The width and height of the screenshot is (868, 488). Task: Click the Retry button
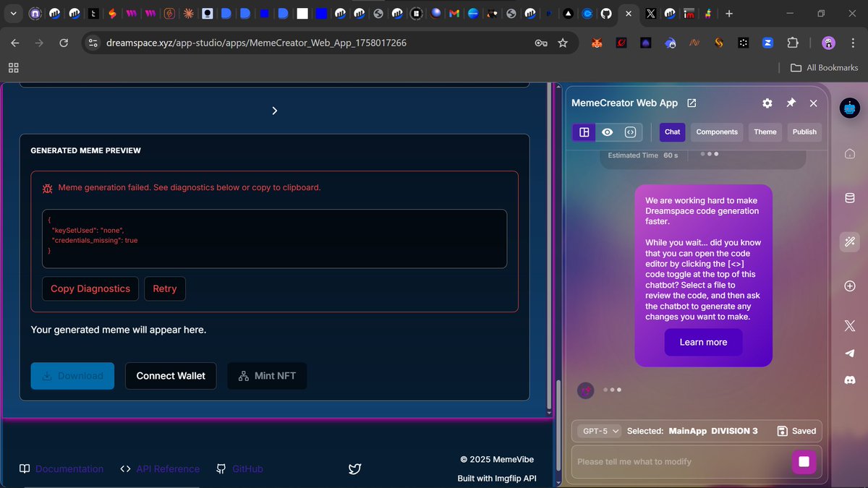[165, 288]
